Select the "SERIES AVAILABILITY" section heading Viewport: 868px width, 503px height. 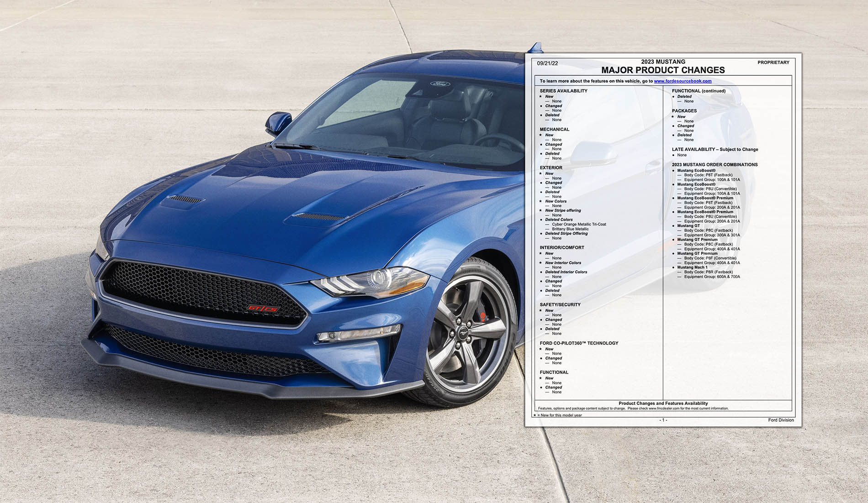tap(563, 91)
